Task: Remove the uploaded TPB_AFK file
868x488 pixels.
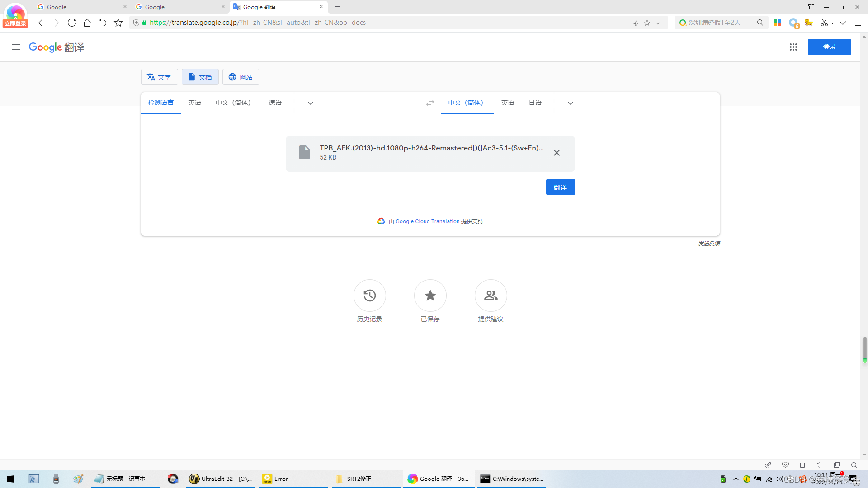Action: pyautogui.click(x=557, y=153)
